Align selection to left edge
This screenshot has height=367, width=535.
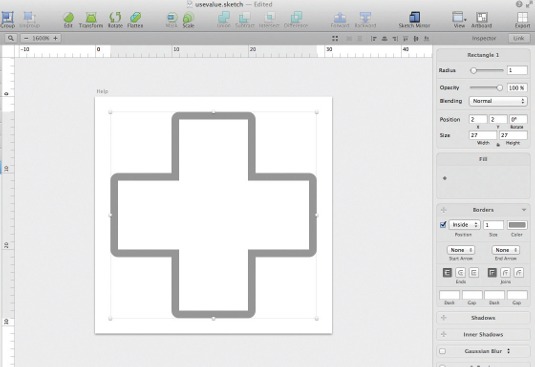point(374,39)
